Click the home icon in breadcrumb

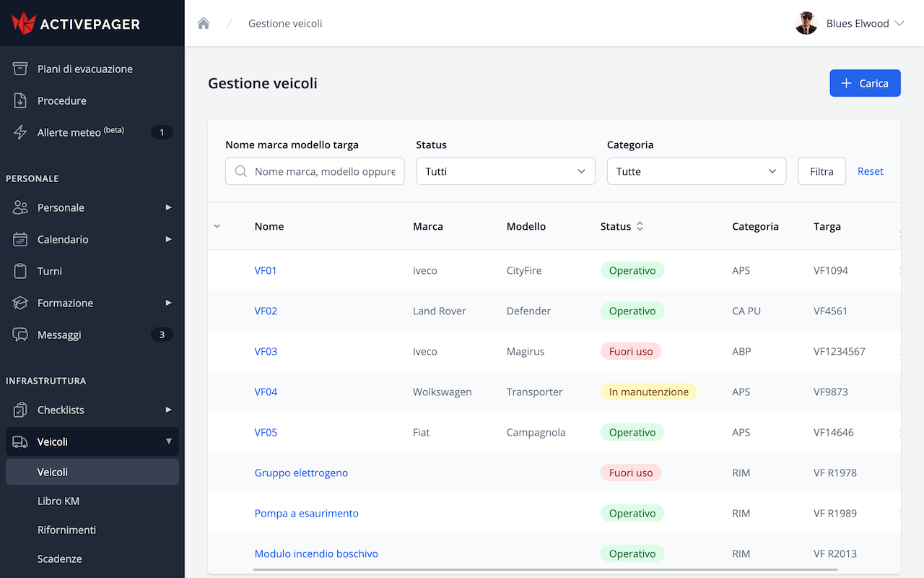click(204, 23)
